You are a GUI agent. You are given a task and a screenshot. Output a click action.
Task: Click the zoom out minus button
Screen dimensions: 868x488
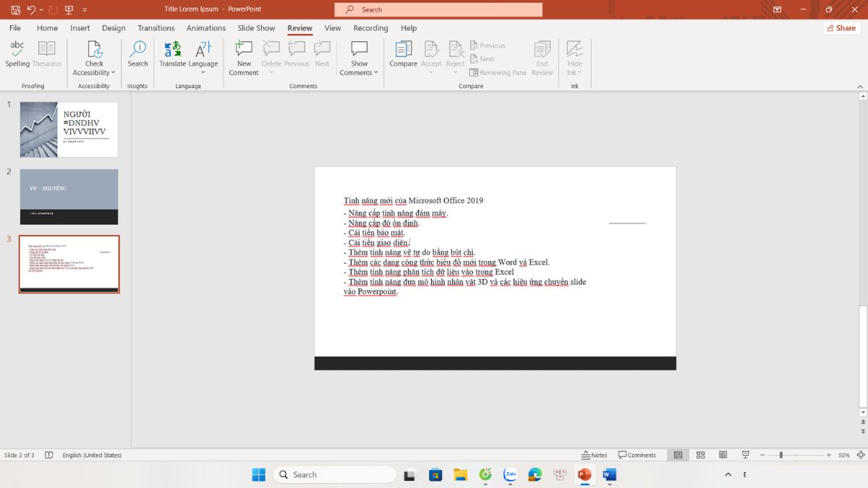(x=761, y=455)
